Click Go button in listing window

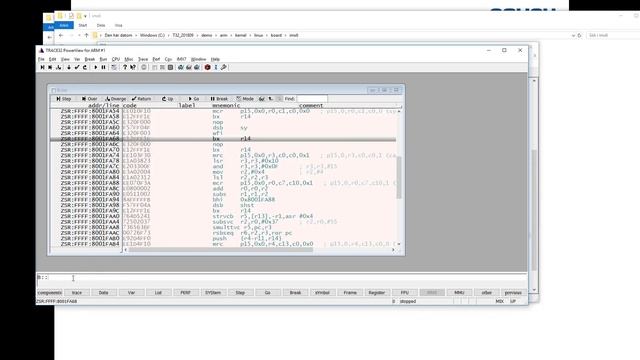[x=193, y=99]
